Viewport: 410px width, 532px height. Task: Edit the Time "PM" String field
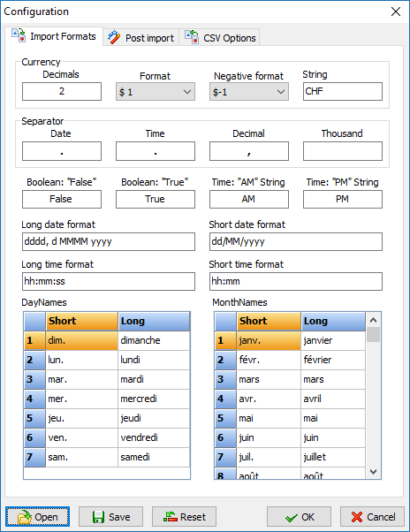pos(343,199)
